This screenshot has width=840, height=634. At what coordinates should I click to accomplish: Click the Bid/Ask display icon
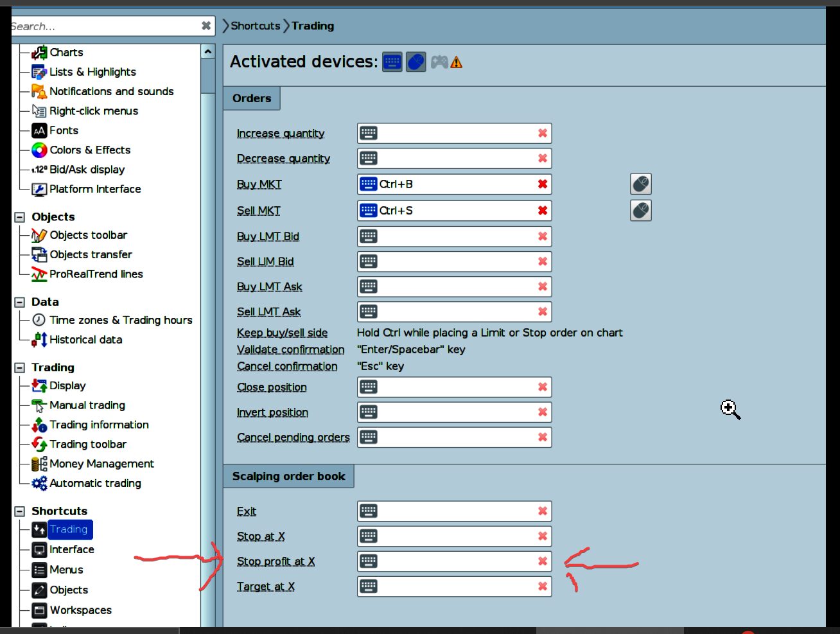point(39,170)
